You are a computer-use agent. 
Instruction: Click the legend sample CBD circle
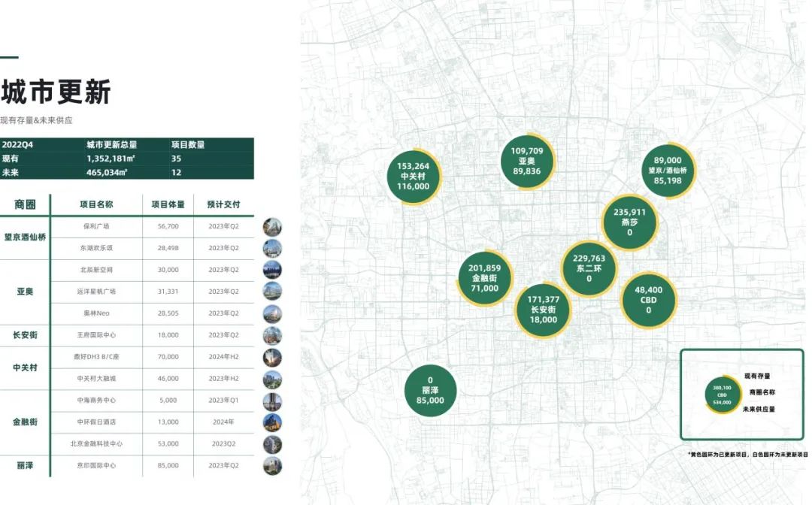click(721, 395)
